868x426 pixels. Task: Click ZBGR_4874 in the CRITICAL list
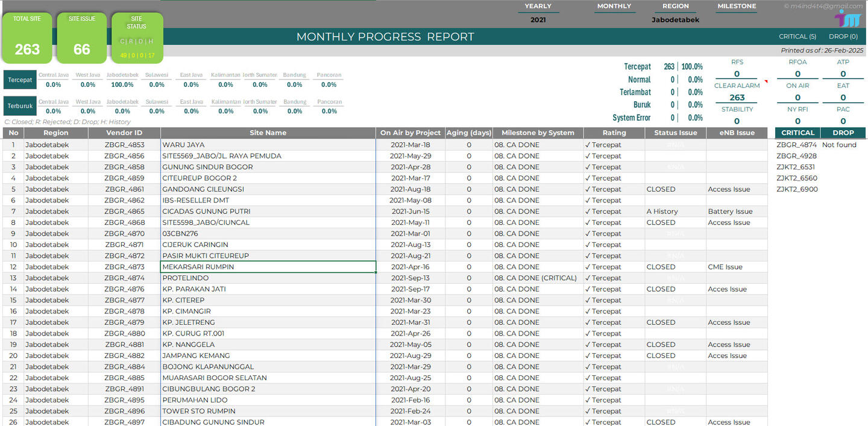click(796, 145)
